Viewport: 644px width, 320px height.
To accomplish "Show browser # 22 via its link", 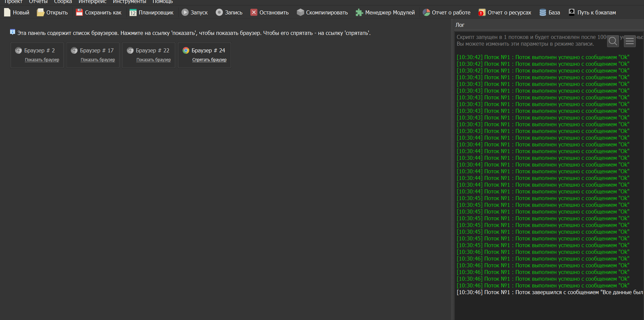I will point(153,60).
